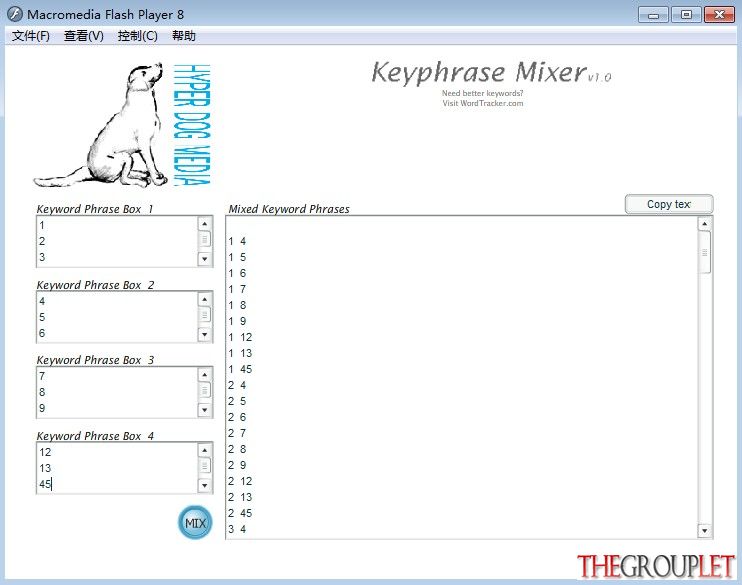Viewport: 742px width, 585px height.
Task: Click scroll up arrow in Keyword Phrase Box 3
Action: coord(204,375)
